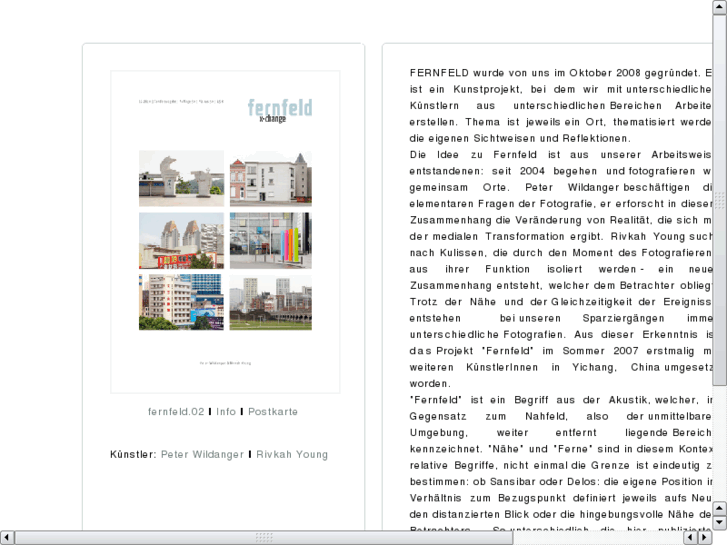Click the skyline with green field photo
This screenshot has width=727, height=545.
point(271,302)
